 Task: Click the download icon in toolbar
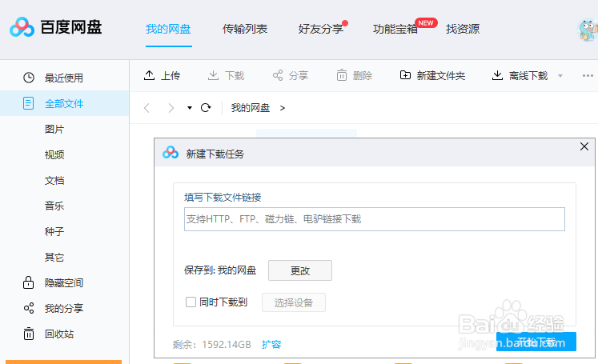click(x=213, y=75)
